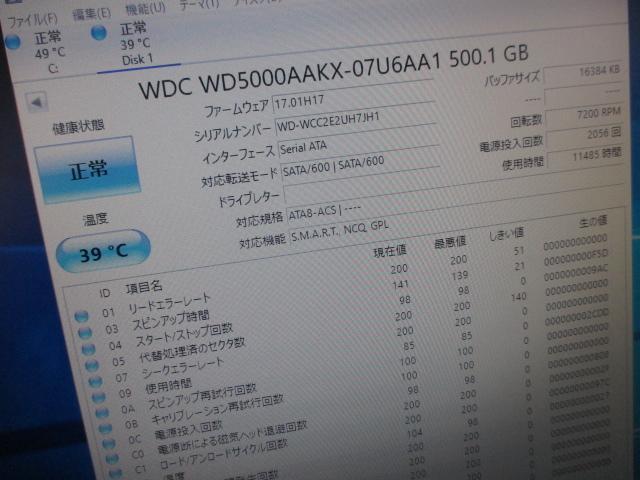Go to the previous disk with the left arrow
640x480 pixels.
pyautogui.click(x=37, y=102)
